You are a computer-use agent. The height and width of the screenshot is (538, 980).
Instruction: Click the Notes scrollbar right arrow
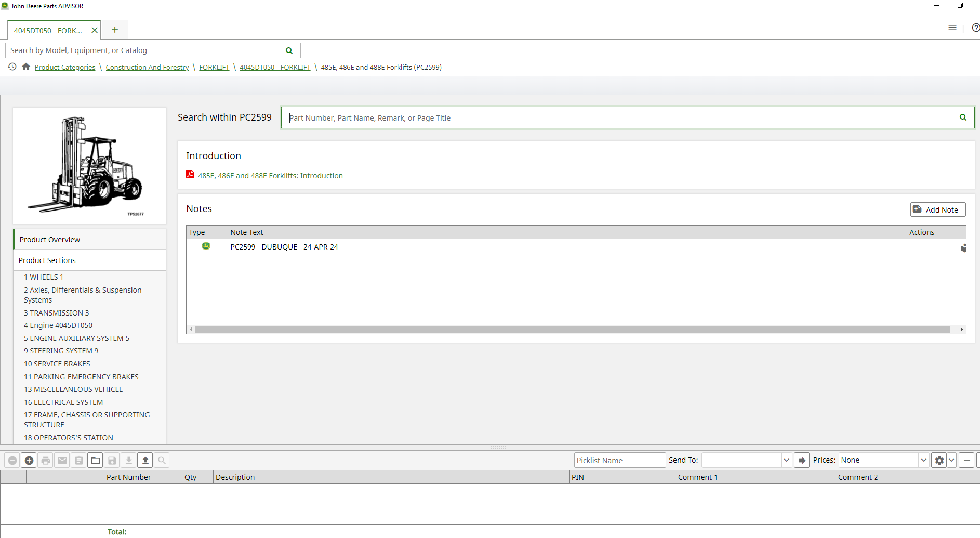pyautogui.click(x=961, y=329)
